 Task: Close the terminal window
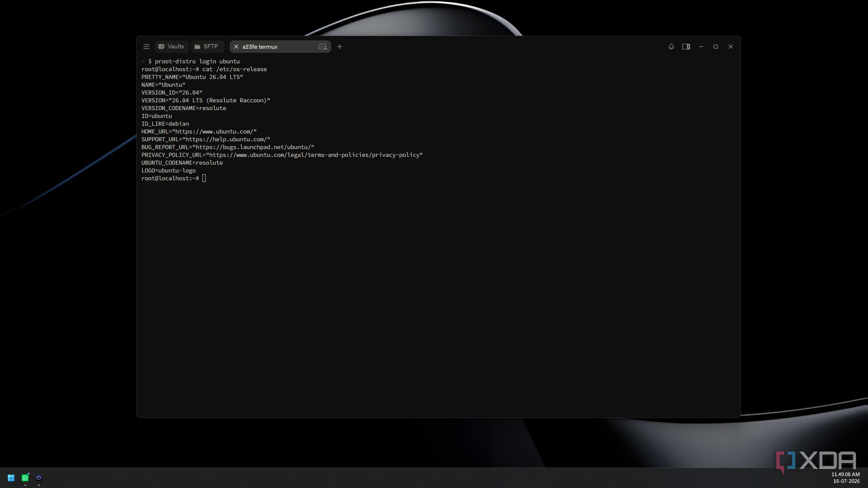click(x=731, y=47)
